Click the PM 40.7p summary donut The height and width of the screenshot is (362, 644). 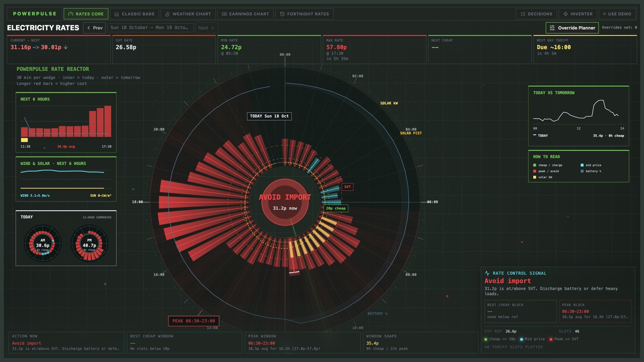click(89, 244)
